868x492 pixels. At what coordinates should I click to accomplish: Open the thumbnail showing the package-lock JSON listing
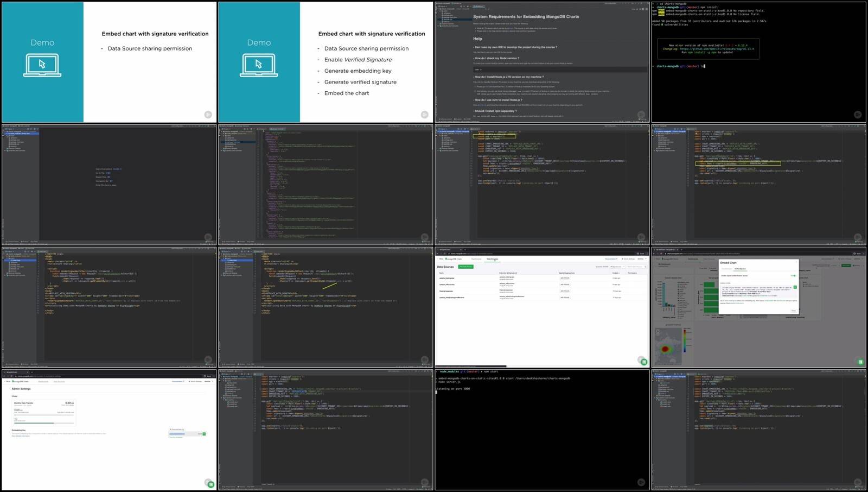[325, 185]
